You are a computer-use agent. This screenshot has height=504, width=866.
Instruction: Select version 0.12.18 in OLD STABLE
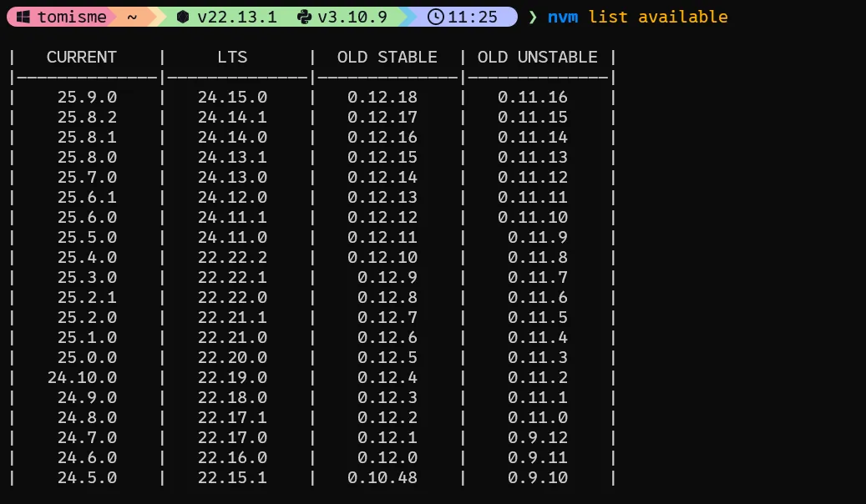coord(382,97)
